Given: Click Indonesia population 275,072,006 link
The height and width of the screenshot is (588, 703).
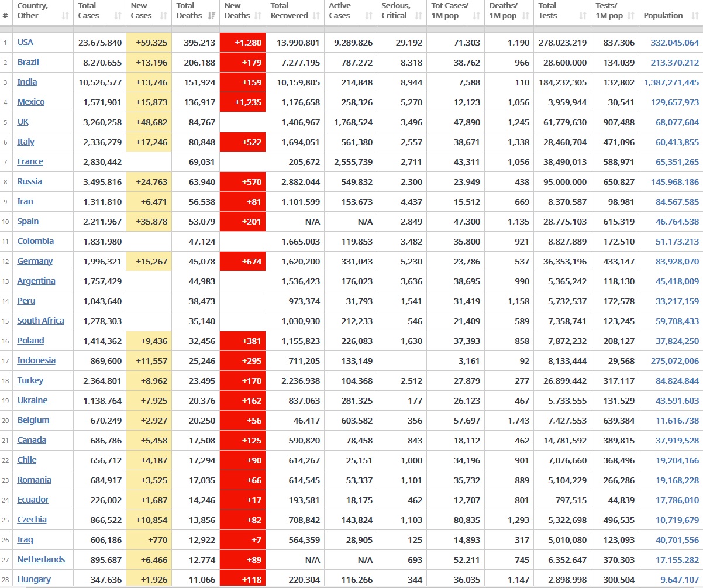Looking at the screenshot, I should click(675, 361).
